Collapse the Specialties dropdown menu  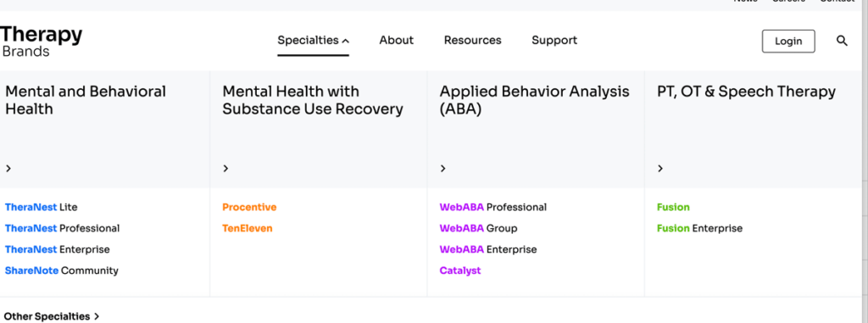tap(314, 41)
